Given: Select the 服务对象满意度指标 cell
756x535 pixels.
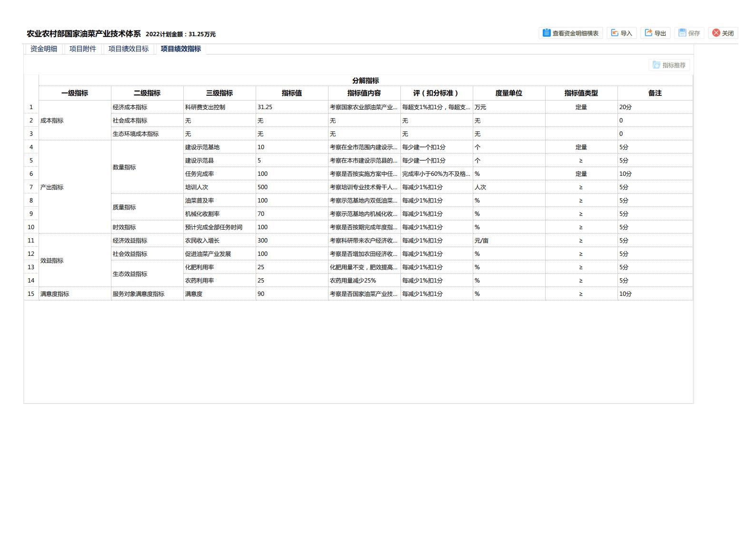Looking at the screenshot, I should click(x=139, y=294).
